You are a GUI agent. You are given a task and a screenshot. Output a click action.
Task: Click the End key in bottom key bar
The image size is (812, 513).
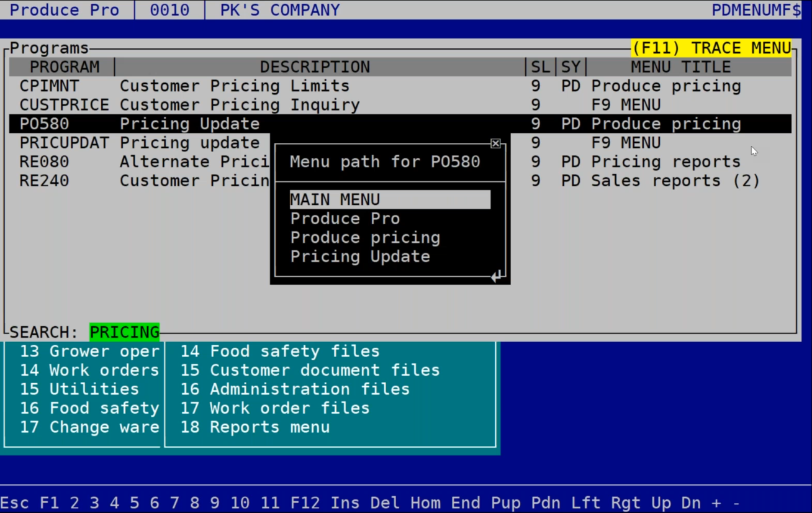click(466, 502)
